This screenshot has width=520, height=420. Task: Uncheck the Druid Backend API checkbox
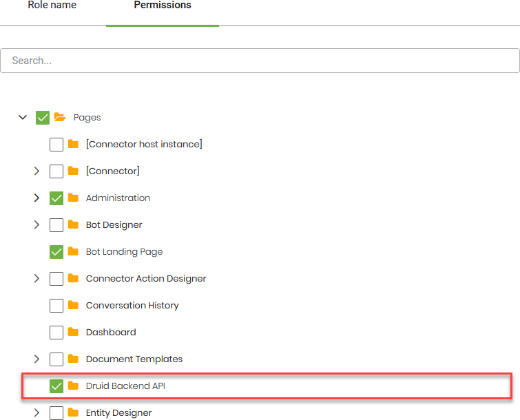(56, 386)
